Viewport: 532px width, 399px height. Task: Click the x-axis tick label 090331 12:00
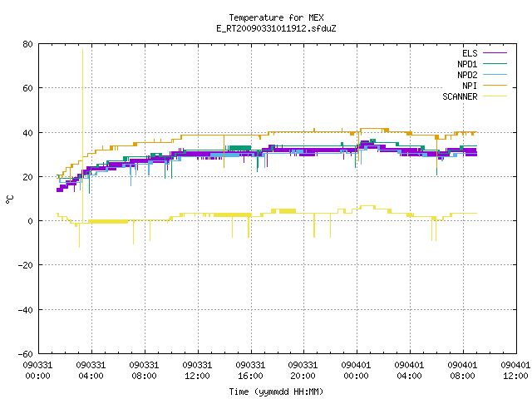click(x=197, y=371)
